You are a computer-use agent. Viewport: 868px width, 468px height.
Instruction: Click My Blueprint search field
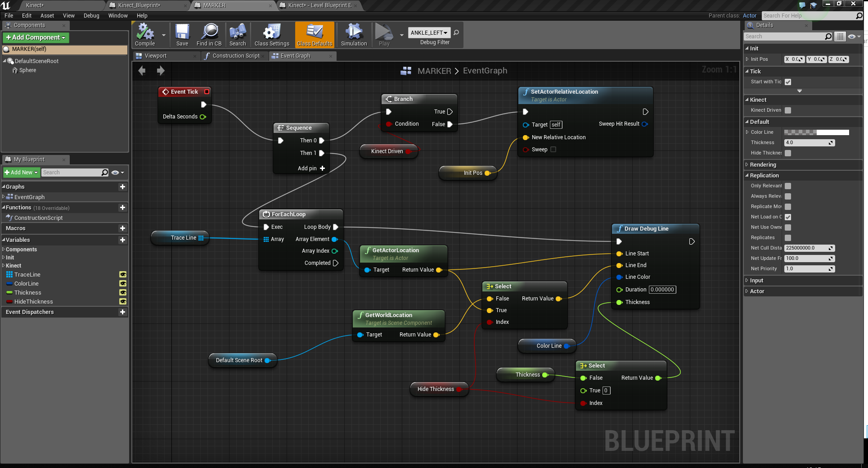point(71,173)
